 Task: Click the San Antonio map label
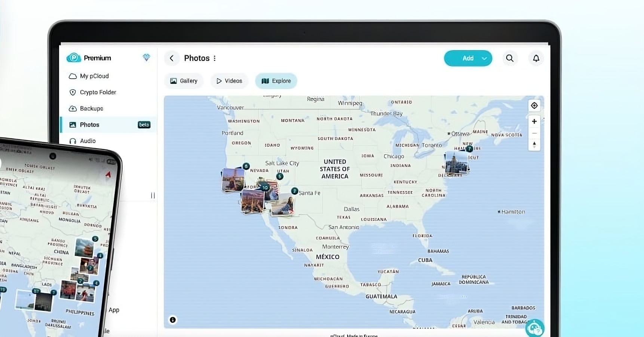(x=344, y=227)
